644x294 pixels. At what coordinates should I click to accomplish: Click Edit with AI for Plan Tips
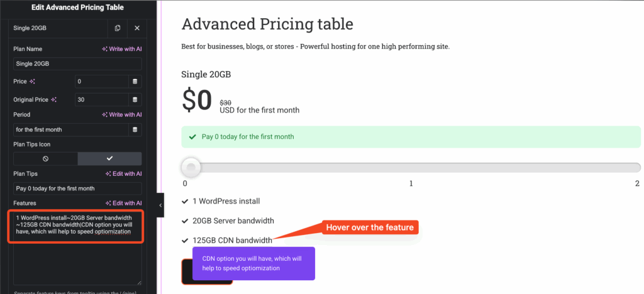click(x=123, y=174)
